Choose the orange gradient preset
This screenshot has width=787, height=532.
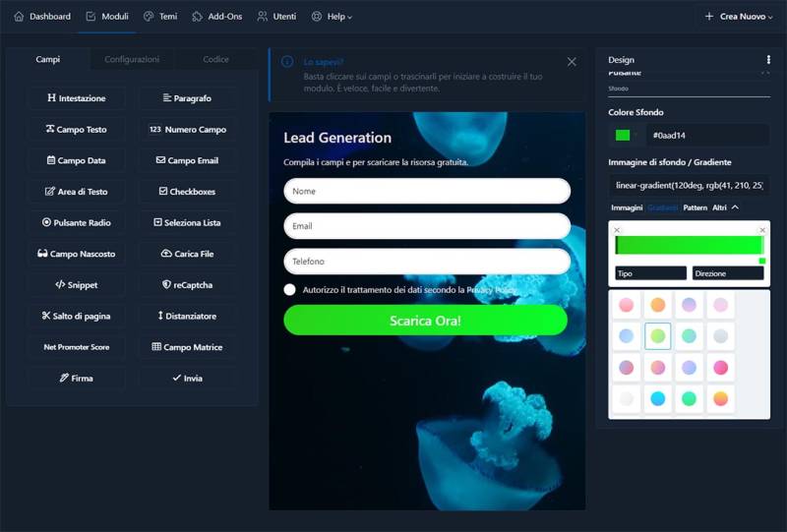coord(657,305)
